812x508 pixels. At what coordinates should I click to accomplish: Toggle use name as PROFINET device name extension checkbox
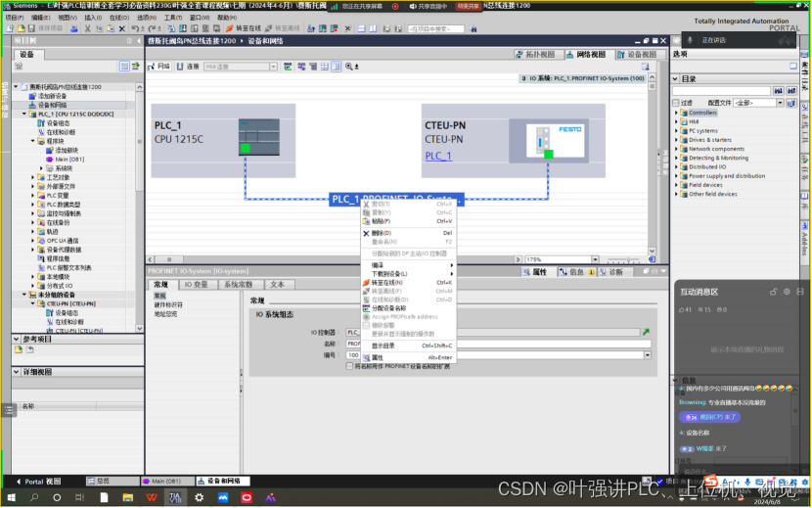pyautogui.click(x=350, y=366)
